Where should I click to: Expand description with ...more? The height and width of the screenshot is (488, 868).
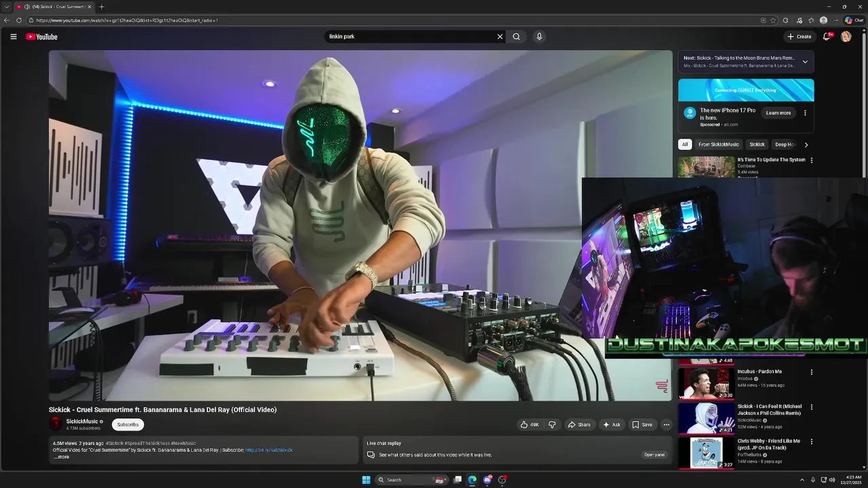click(62, 457)
